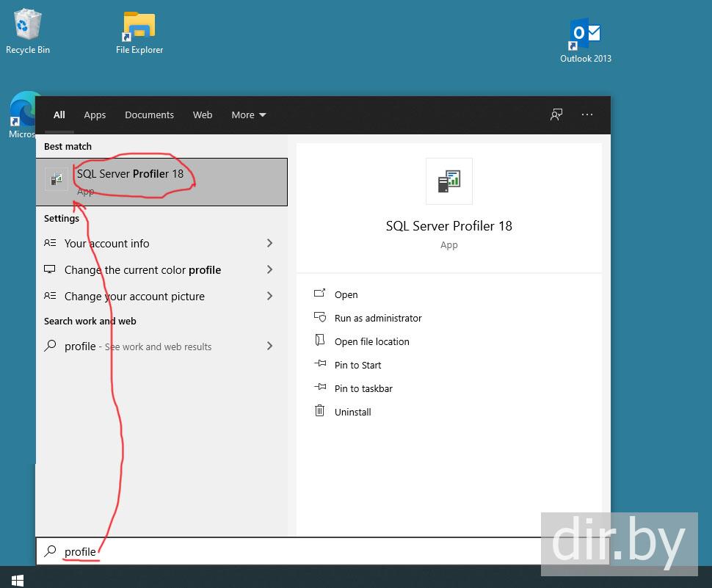The image size is (712, 588).
Task: Switch to the Apps search tab
Action: (95, 115)
